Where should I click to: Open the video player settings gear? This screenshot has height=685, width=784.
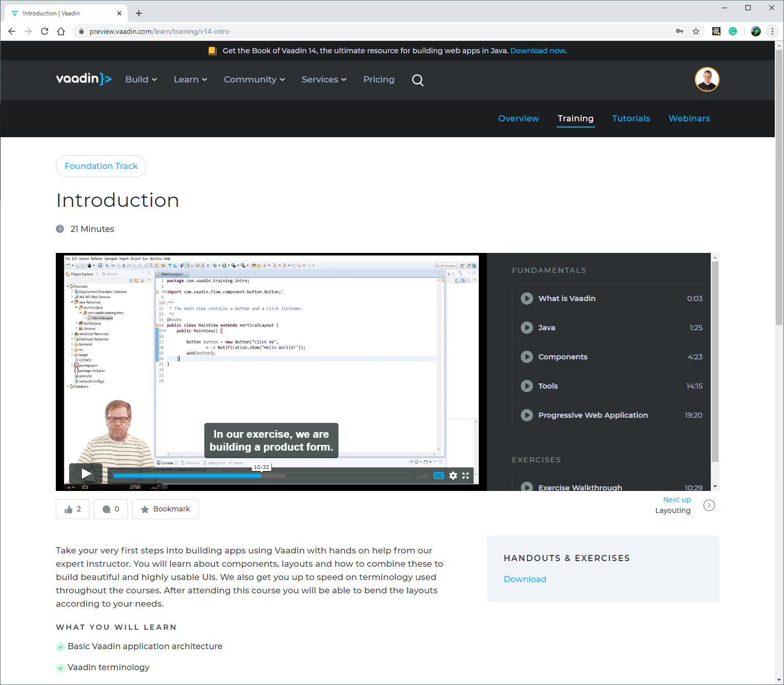point(453,476)
